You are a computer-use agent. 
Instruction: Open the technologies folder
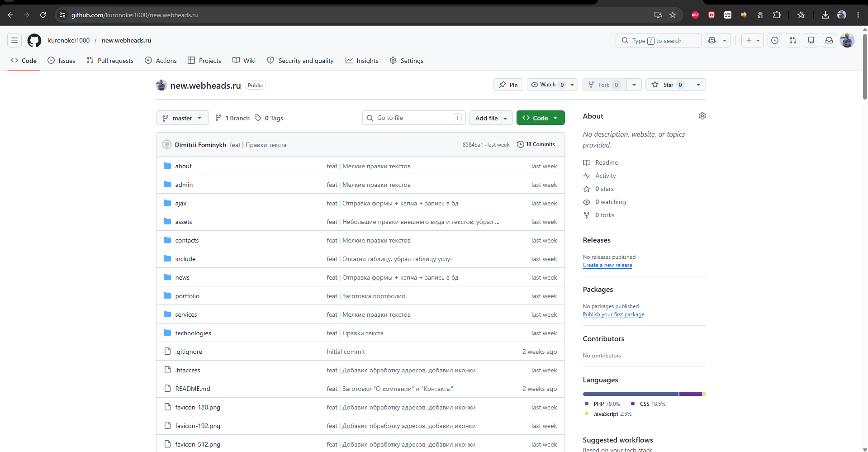(x=193, y=333)
